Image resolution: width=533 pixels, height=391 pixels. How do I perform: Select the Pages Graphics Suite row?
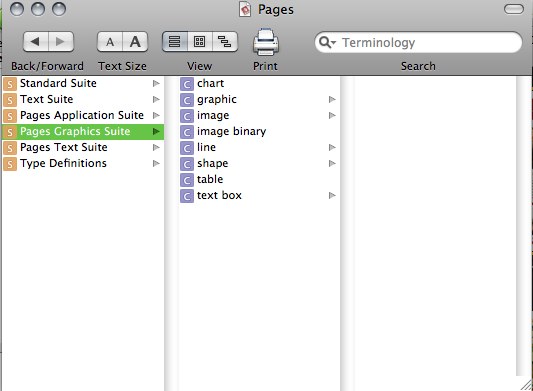[83, 131]
